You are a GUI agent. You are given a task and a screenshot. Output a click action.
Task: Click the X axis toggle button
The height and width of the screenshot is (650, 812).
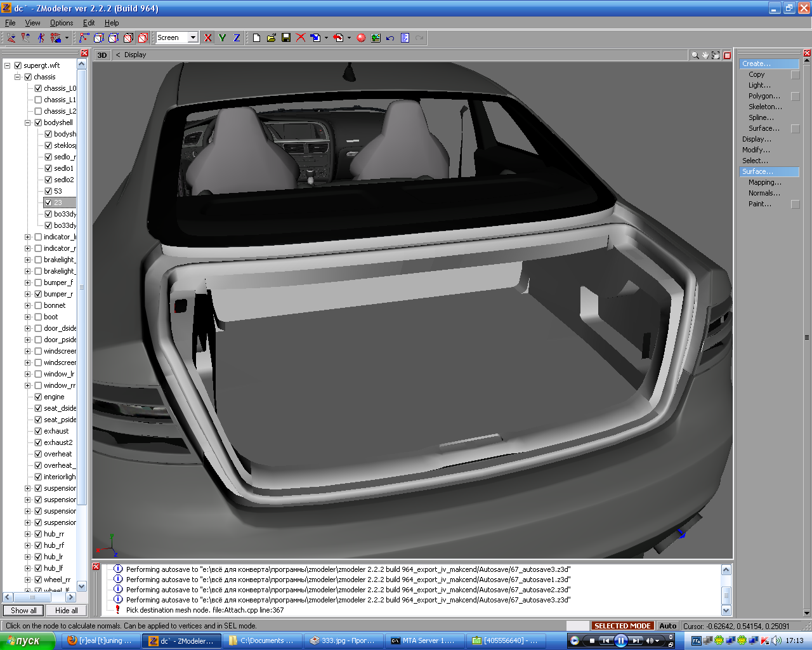click(x=208, y=38)
